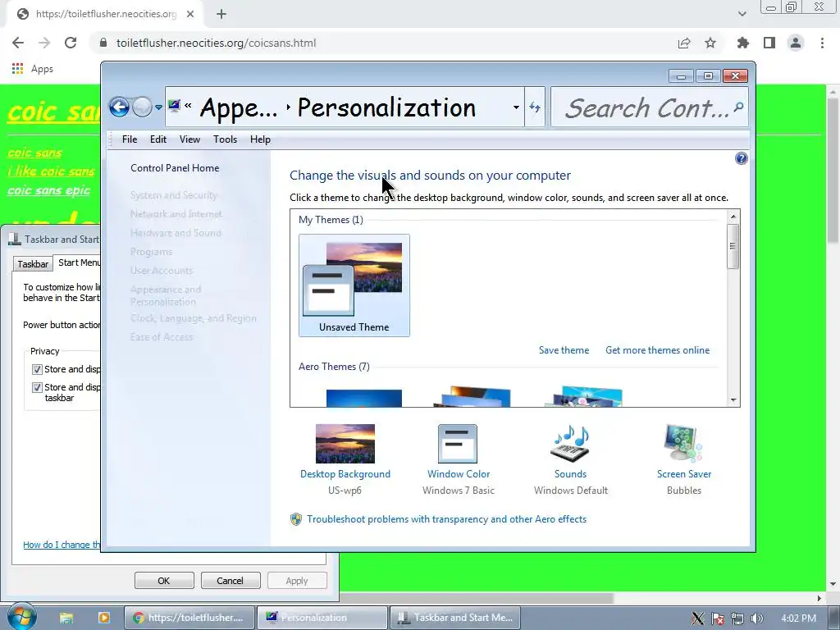
Task: Open User Accounts category
Action: tap(162, 271)
